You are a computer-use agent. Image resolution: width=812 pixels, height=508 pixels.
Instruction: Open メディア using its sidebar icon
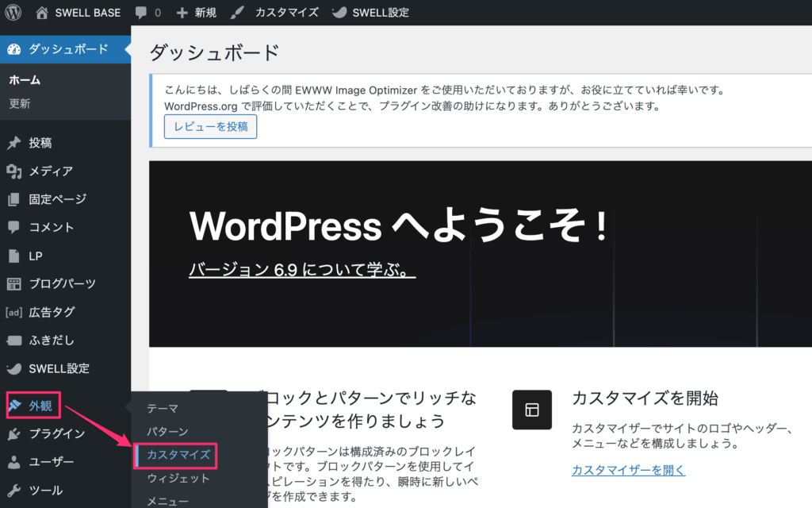13,171
